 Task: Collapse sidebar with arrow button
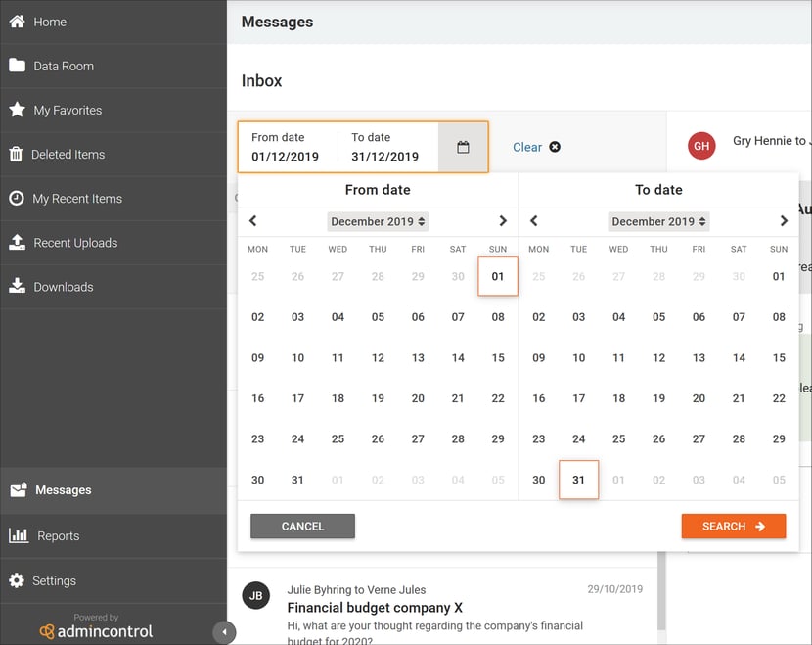coord(224,632)
